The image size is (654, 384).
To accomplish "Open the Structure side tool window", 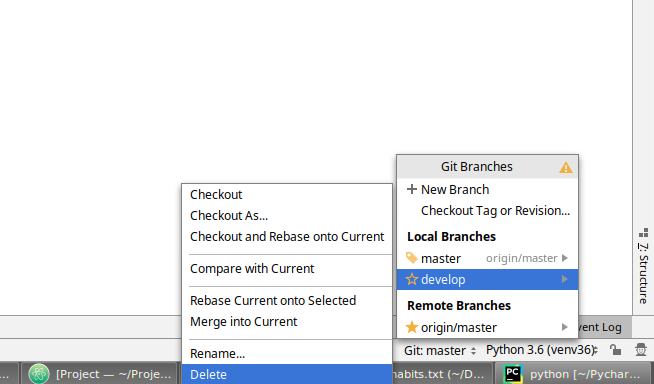I will coord(644,267).
